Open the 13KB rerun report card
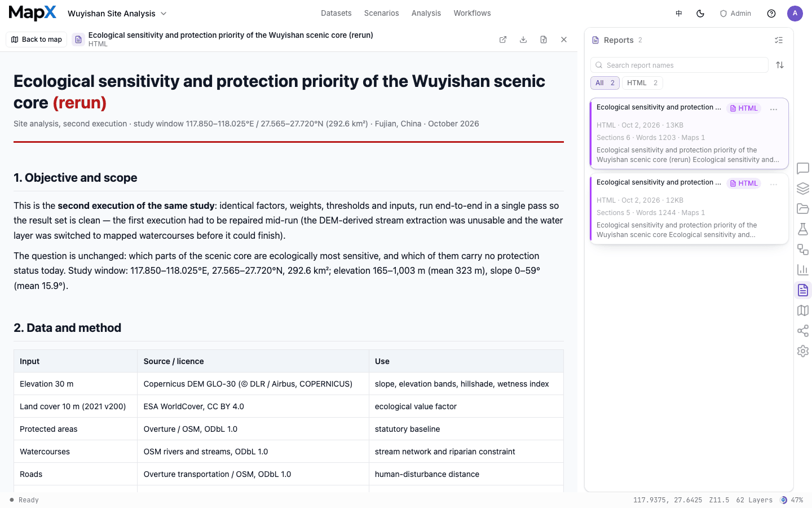 (x=689, y=134)
